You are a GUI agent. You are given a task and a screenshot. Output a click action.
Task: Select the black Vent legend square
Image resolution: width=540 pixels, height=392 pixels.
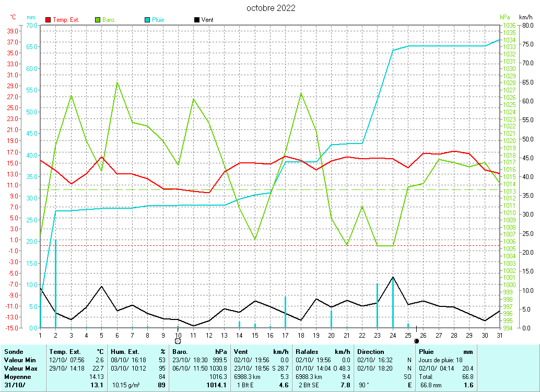point(196,20)
